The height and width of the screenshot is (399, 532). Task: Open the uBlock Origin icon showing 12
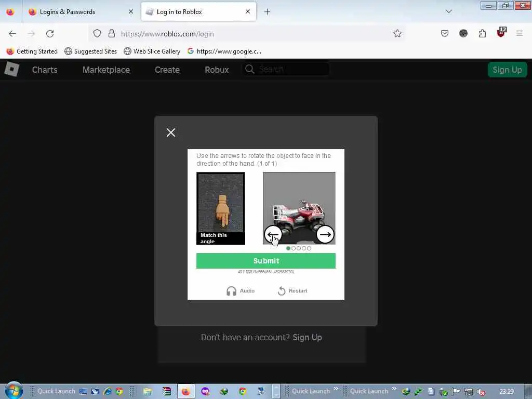coord(501,33)
